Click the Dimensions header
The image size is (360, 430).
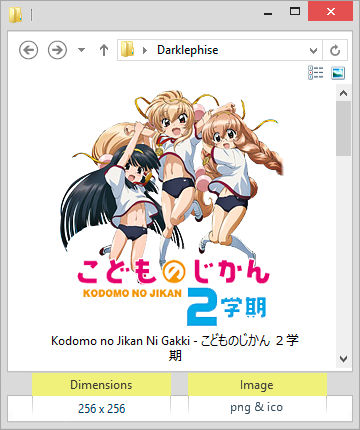coord(101,385)
